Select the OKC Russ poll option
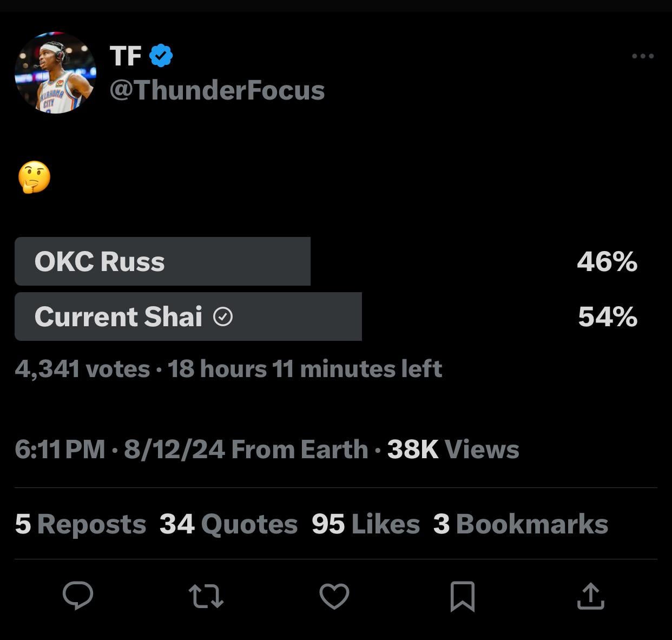Image resolution: width=672 pixels, height=640 pixels. 162,261
